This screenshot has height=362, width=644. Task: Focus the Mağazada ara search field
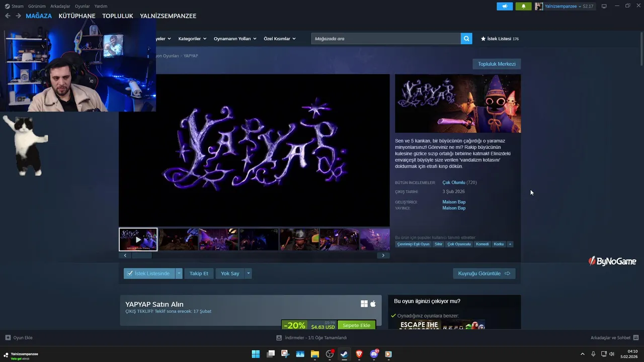point(386,39)
